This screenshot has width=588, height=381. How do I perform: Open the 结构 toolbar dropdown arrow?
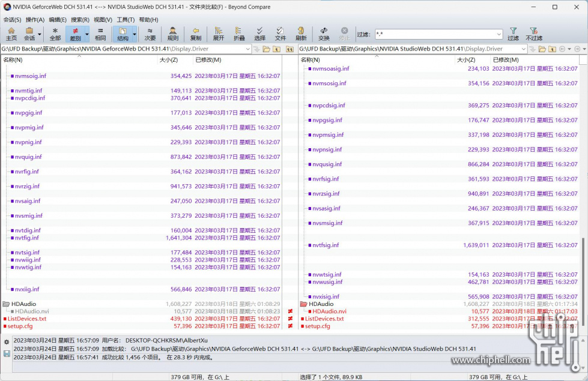point(135,34)
